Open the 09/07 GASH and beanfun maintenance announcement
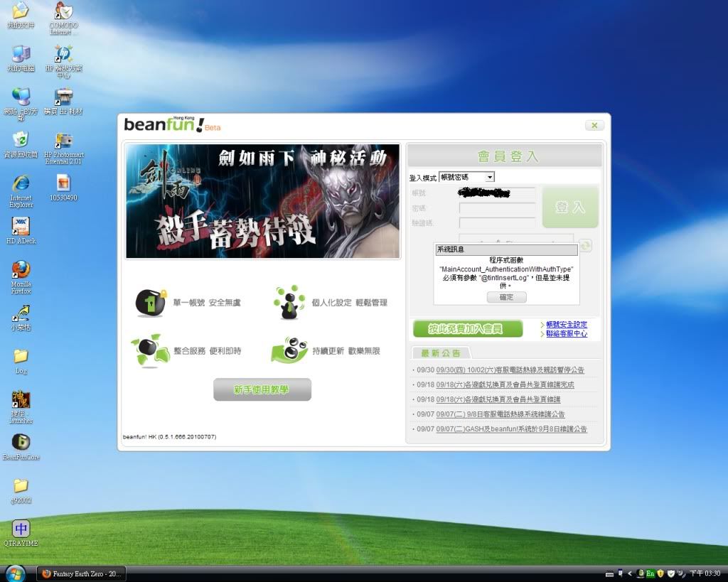Image resolution: width=728 pixels, height=582 pixels. [x=512, y=429]
